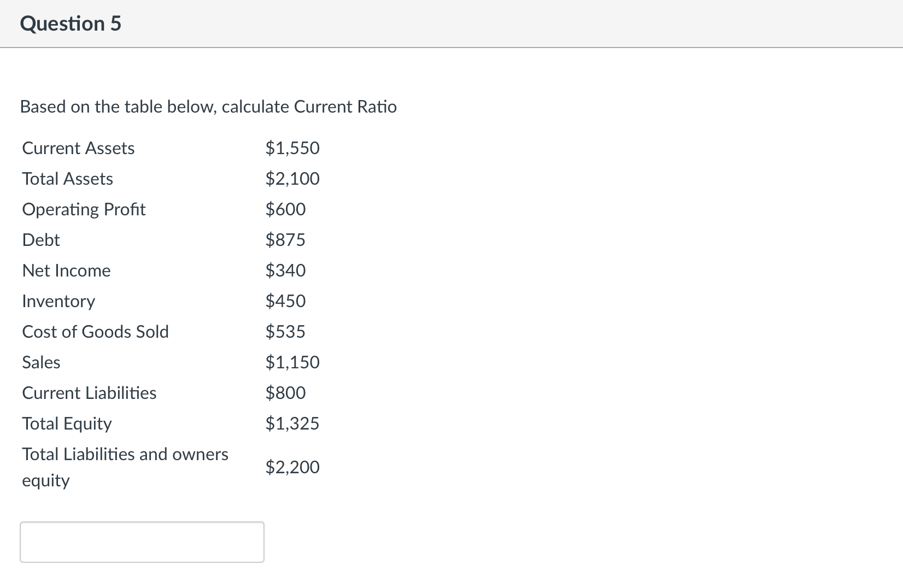
Task: Click the Debt row label
Action: click(x=40, y=239)
